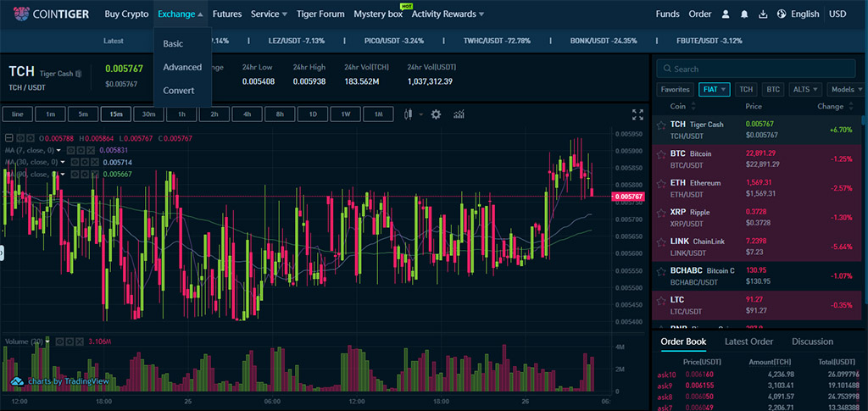
Task: Go to Buy Crypto page
Action: (127, 14)
